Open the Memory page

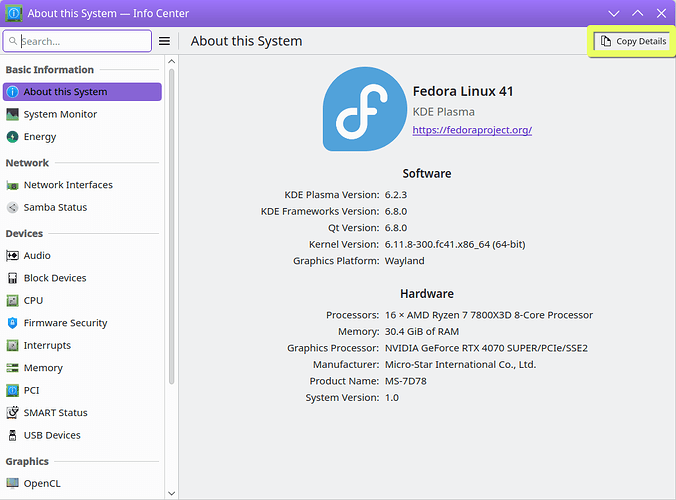pyautogui.click(x=82, y=368)
